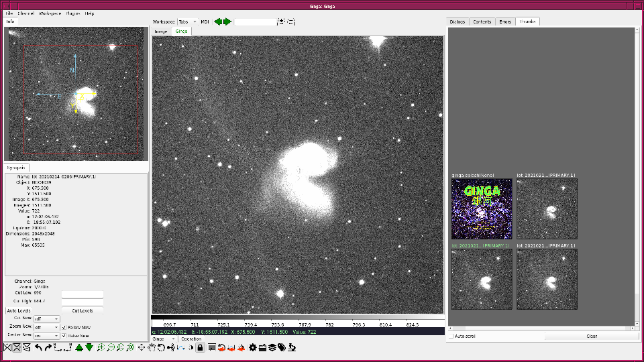This screenshot has height=362, width=644.
Task: Uncheck the Raise New checkbox
Action: pyautogui.click(x=64, y=335)
